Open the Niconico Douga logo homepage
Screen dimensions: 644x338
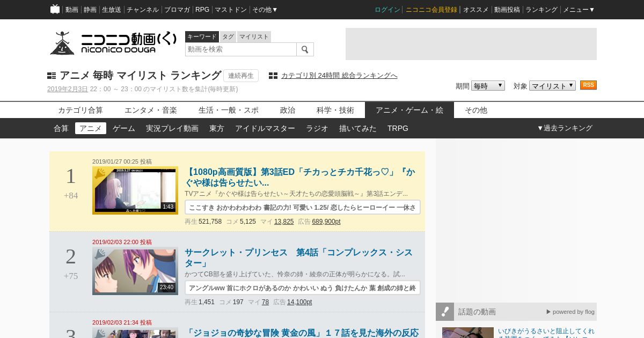tap(113, 43)
